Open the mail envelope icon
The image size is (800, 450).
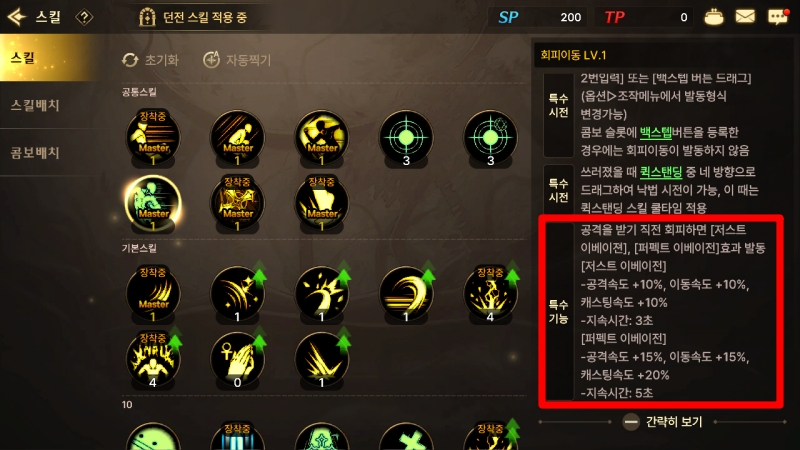[745, 17]
